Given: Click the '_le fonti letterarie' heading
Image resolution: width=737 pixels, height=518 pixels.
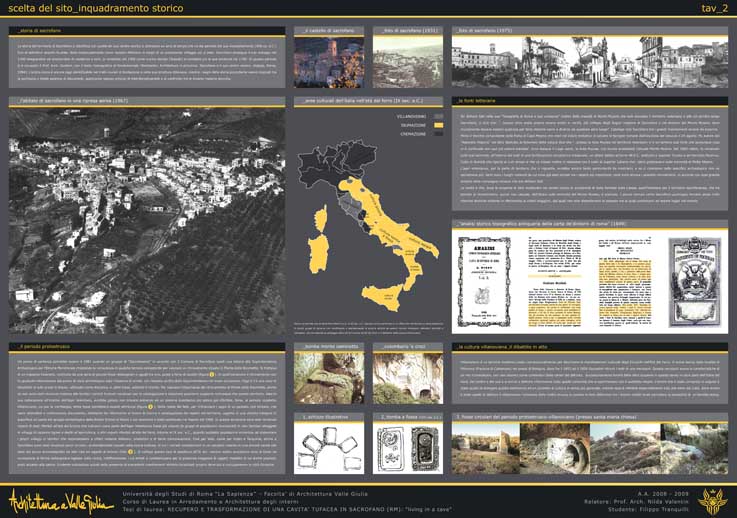Looking at the screenshot, I should [x=476, y=101].
